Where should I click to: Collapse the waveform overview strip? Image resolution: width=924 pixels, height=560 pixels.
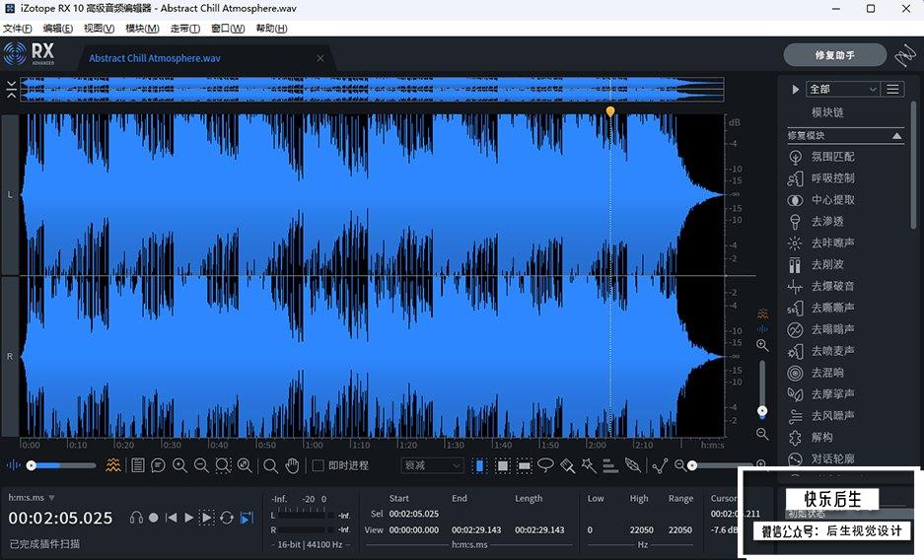[x=11, y=89]
